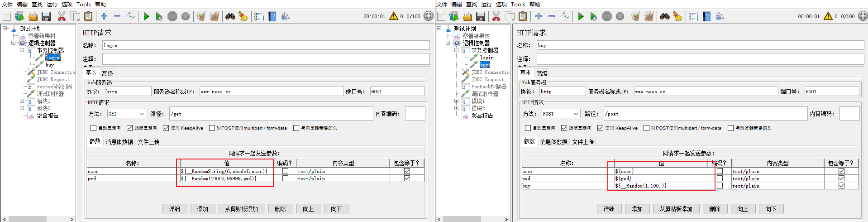This screenshot has width=868, height=222.
Task: Save the test plan in left window
Action: [46, 16]
